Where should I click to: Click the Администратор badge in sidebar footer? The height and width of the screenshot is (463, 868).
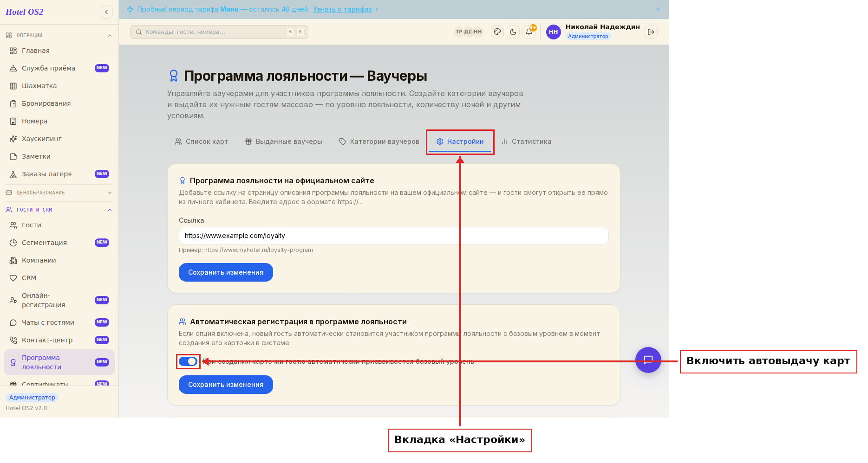pos(32,398)
